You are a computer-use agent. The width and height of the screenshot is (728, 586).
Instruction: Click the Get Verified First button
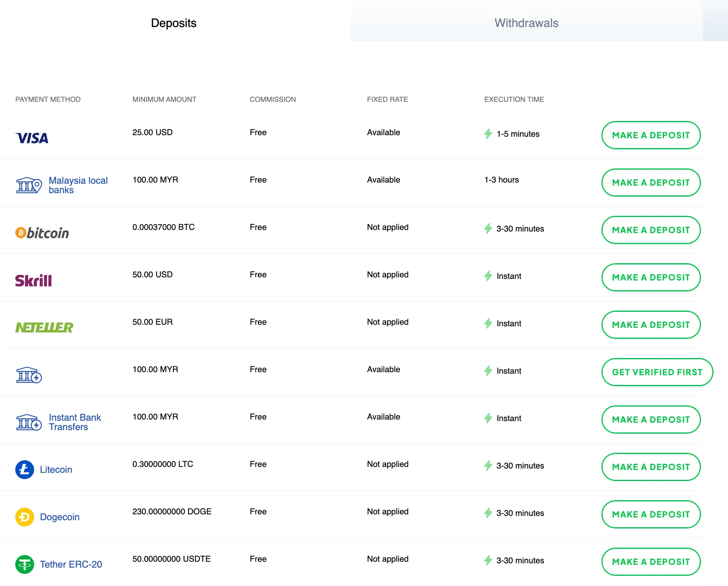point(657,372)
